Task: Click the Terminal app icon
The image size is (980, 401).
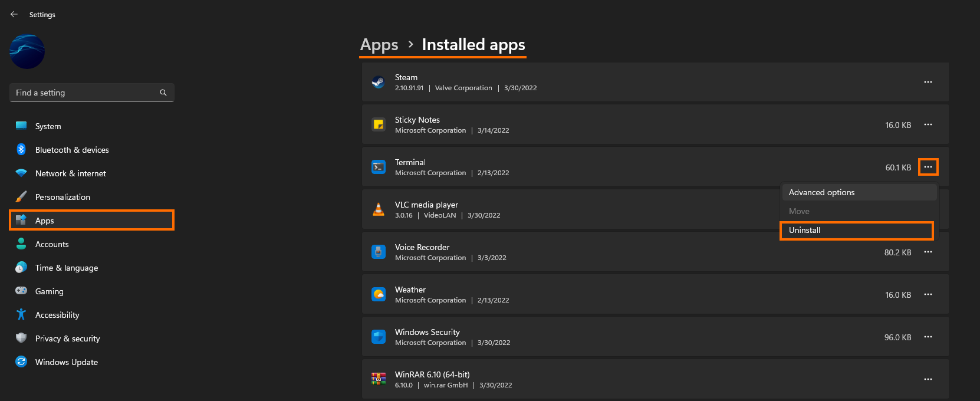Action: [379, 167]
